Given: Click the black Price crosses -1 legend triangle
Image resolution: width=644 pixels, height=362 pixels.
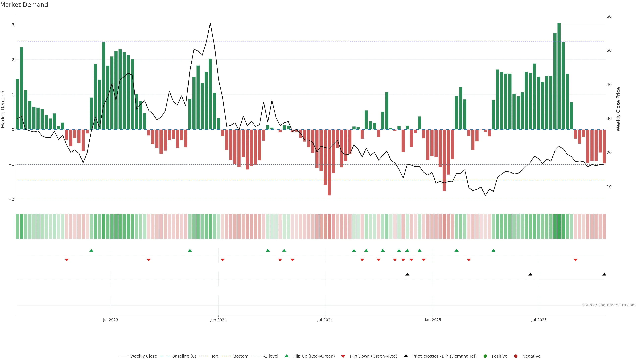Looking at the screenshot, I should click(x=406, y=356).
